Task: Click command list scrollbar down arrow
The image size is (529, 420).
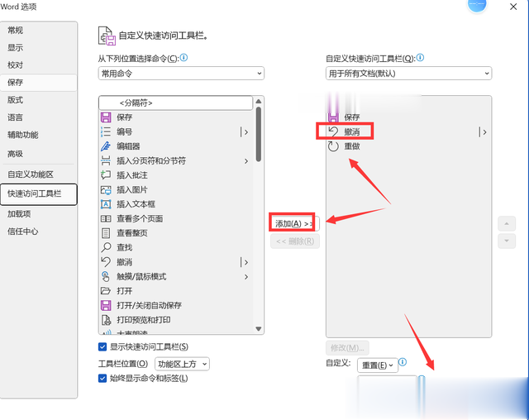Action: click(x=259, y=329)
